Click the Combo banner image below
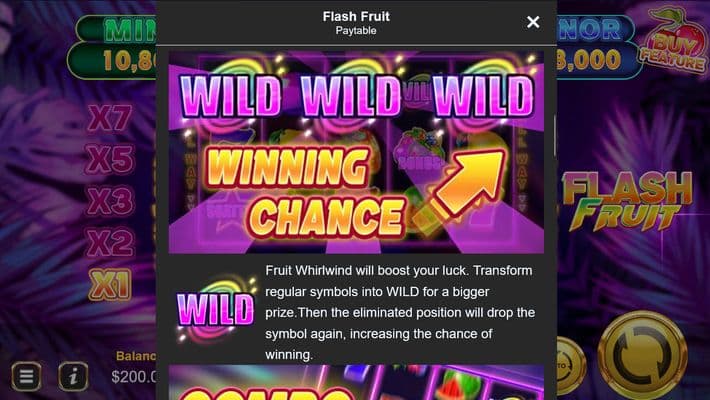Image resolution: width=710 pixels, height=400 pixels. click(x=356, y=382)
